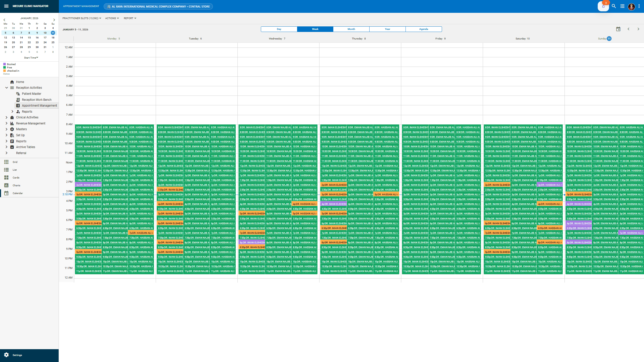644x362 pixels.
Task: Switch to the Charts view
Action: point(16,185)
